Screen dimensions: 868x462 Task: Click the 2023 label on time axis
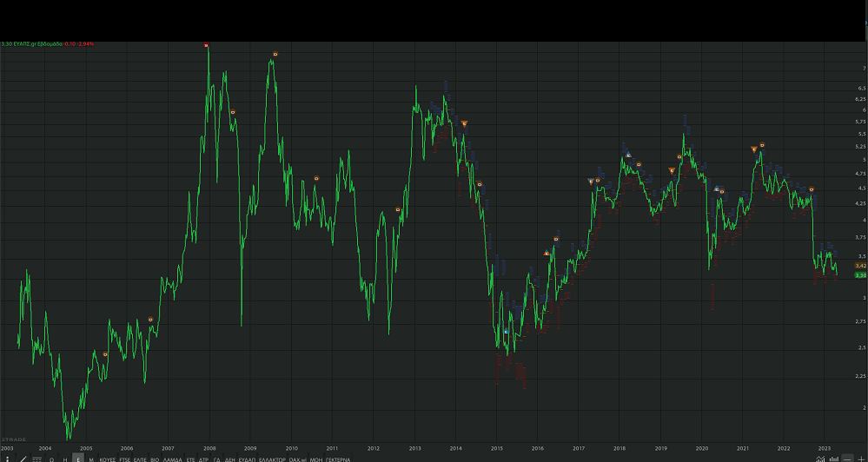[825, 448]
